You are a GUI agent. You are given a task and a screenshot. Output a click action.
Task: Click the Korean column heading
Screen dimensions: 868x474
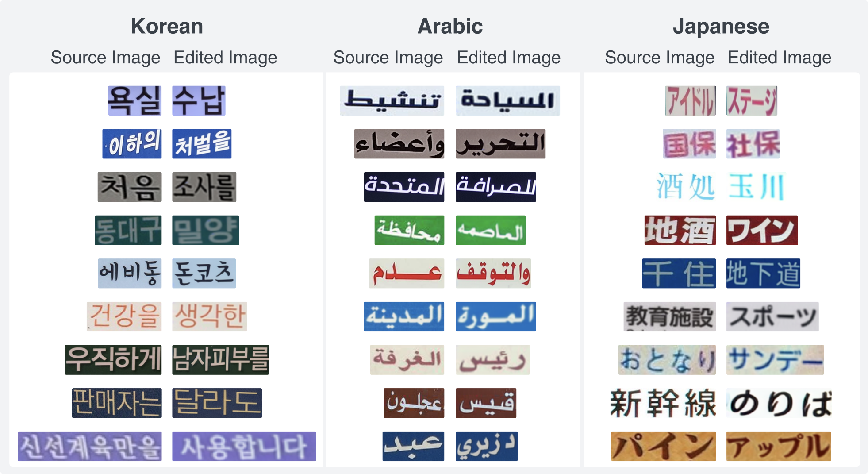pyautogui.click(x=167, y=26)
